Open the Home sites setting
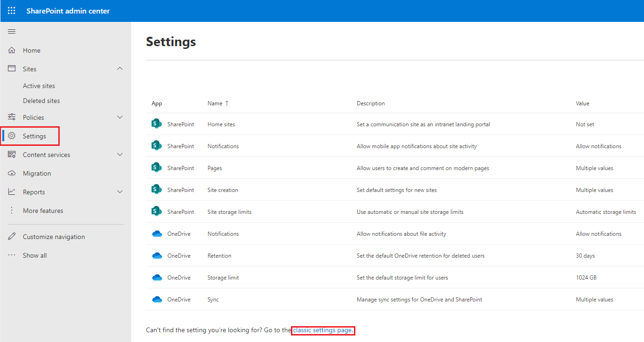This screenshot has height=342, width=644. tap(221, 124)
